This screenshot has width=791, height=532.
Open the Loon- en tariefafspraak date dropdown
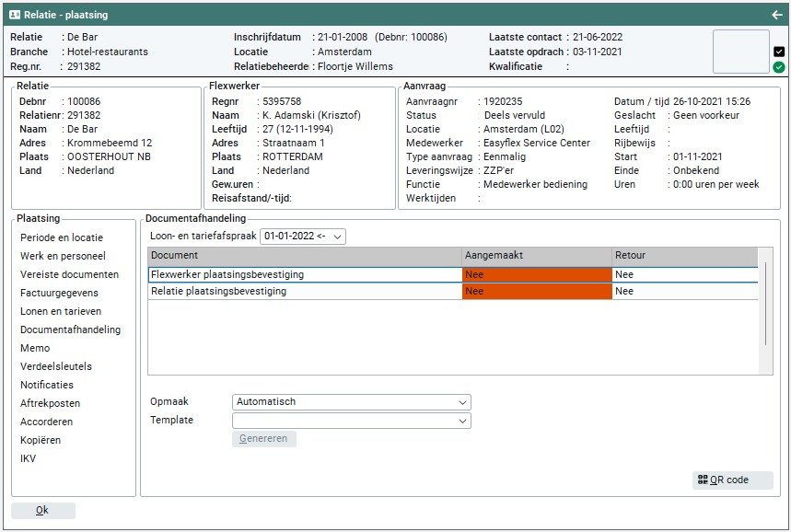click(x=303, y=237)
